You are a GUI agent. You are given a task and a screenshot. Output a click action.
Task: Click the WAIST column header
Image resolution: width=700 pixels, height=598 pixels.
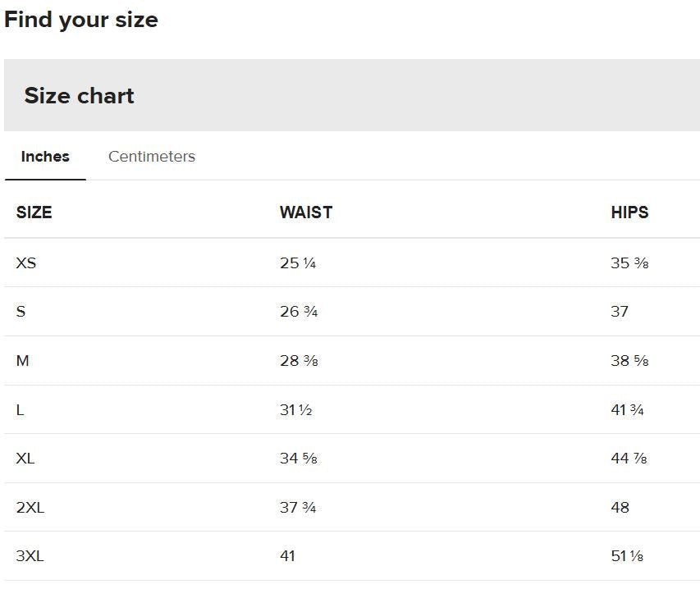click(306, 212)
